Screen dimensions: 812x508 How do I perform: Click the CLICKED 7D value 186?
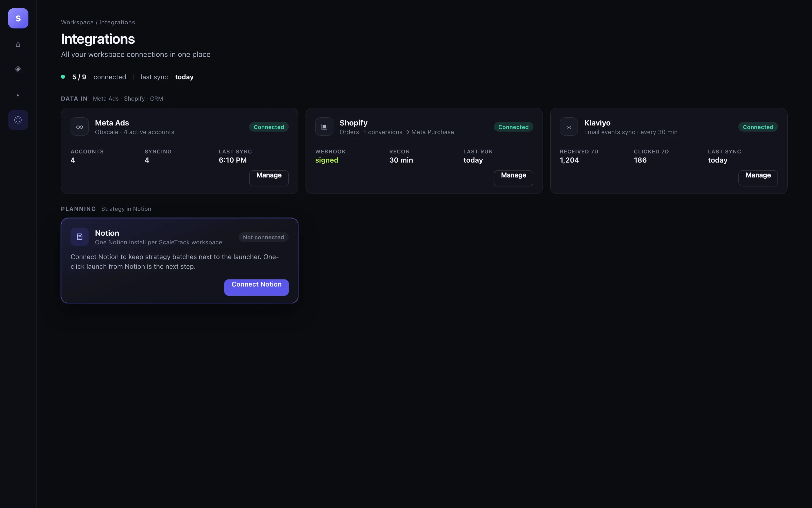tap(640, 160)
